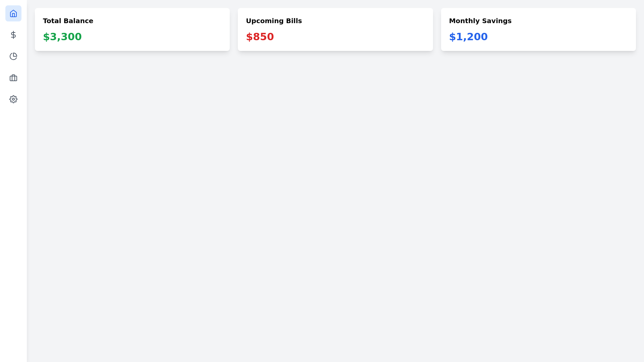Click the Monthly Savings heading

click(x=480, y=21)
